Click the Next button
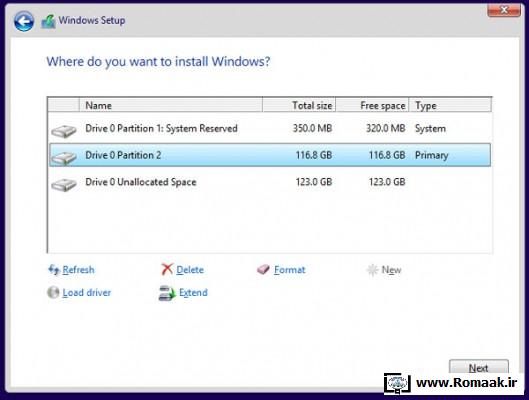This screenshot has height=400, width=529. pyautogui.click(x=479, y=367)
